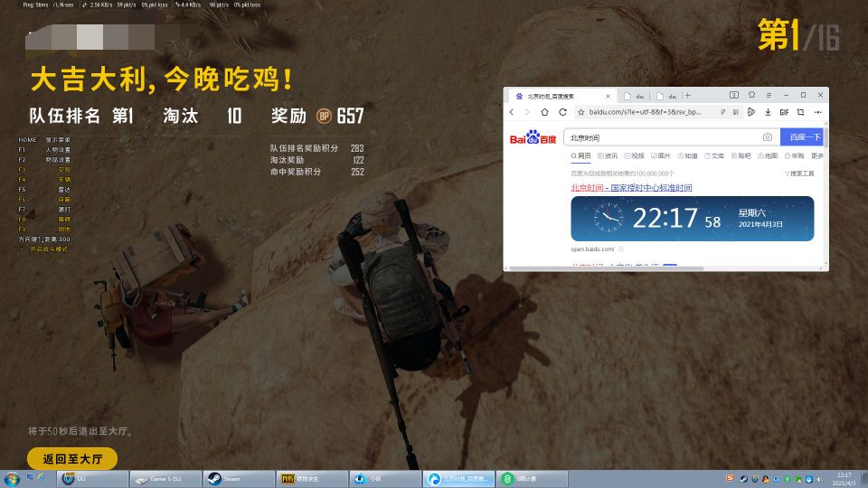Click the open.baidu.com source link
This screenshot has height=488, width=868.
(592, 249)
